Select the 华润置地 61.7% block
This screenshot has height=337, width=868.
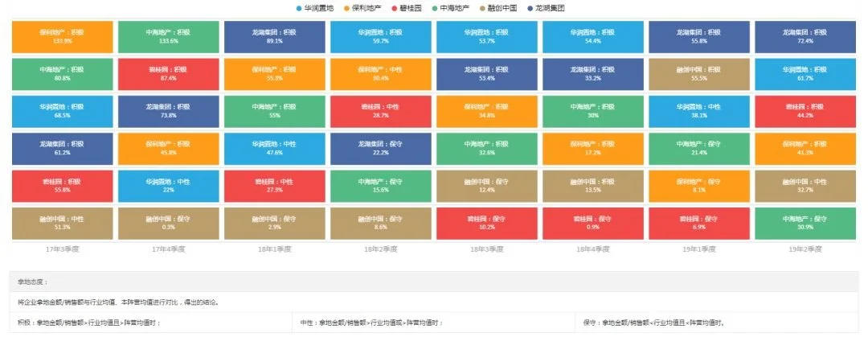805,74
